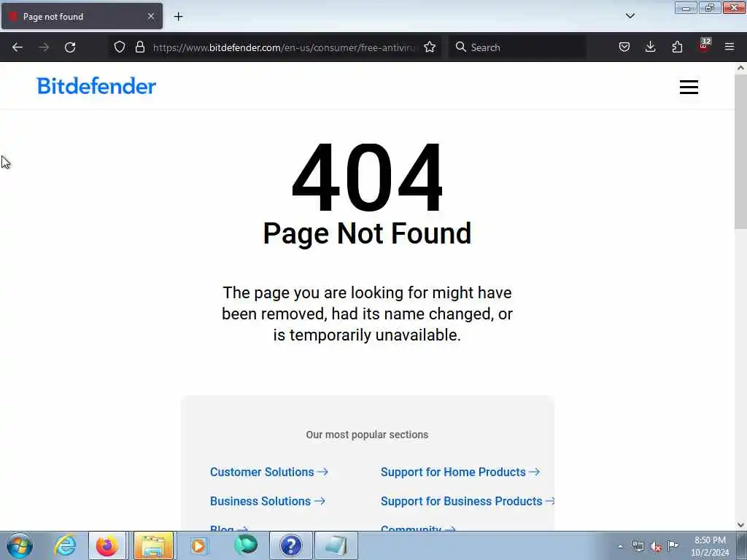Click the vertical scrollbar down arrow
747x560 pixels.
pos(740,525)
